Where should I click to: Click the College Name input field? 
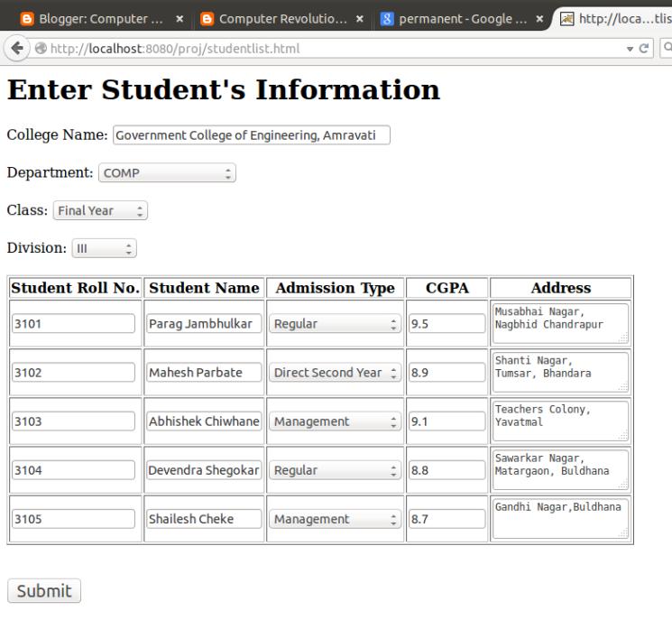click(x=252, y=135)
